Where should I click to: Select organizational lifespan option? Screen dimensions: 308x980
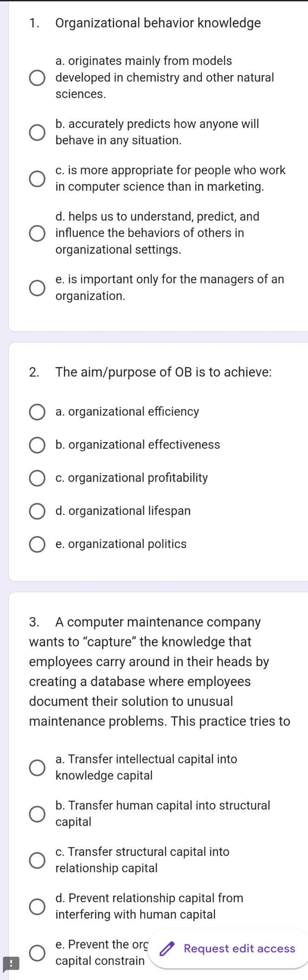pos(37,511)
